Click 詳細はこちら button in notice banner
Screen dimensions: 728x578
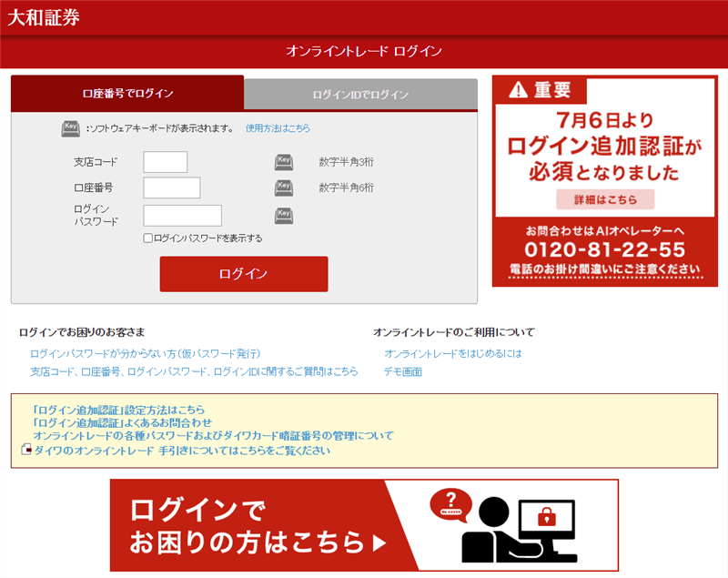[605, 199]
